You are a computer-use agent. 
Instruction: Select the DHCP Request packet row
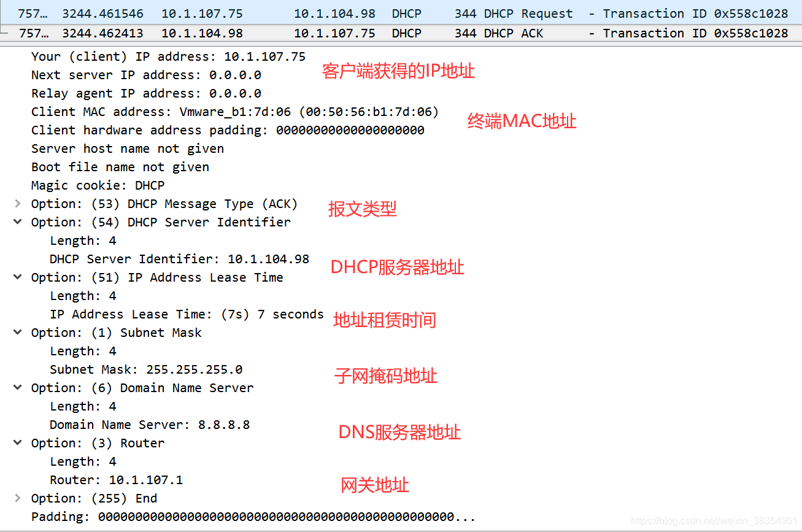(x=401, y=13)
